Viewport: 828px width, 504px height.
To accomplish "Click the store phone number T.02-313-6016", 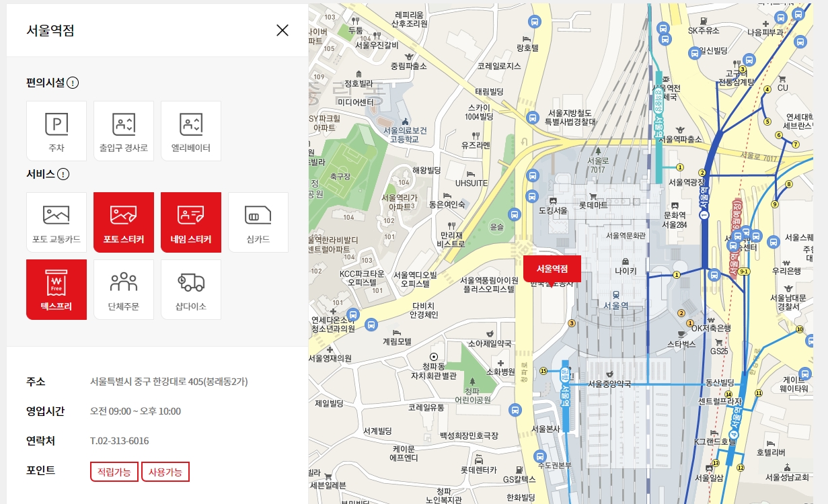I will tap(120, 441).
